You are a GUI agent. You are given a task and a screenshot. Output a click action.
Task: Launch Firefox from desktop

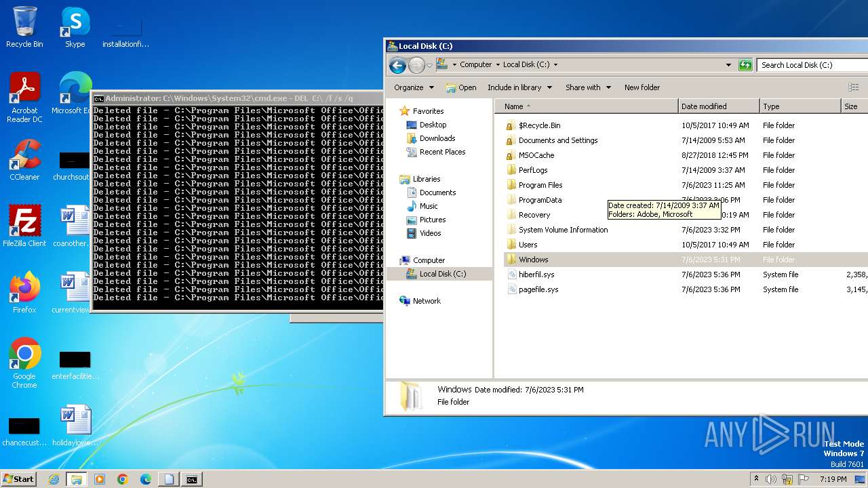pyautogui.click(x=24, y=293)
